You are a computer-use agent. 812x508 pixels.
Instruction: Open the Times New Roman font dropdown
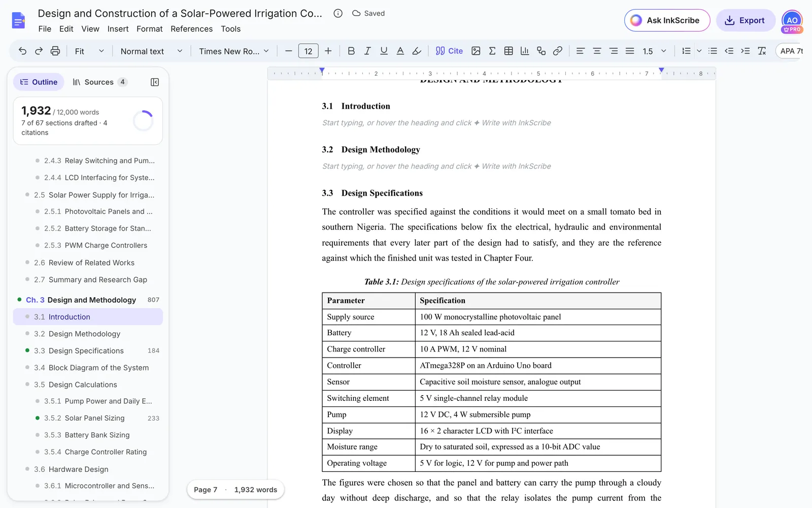[234, 51]
